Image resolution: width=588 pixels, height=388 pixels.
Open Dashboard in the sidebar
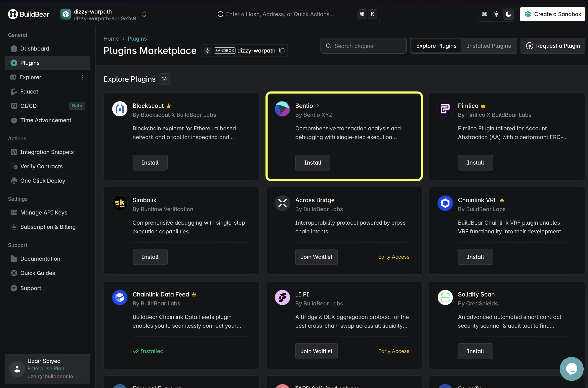pyautogui.click(x=47, y=49)
